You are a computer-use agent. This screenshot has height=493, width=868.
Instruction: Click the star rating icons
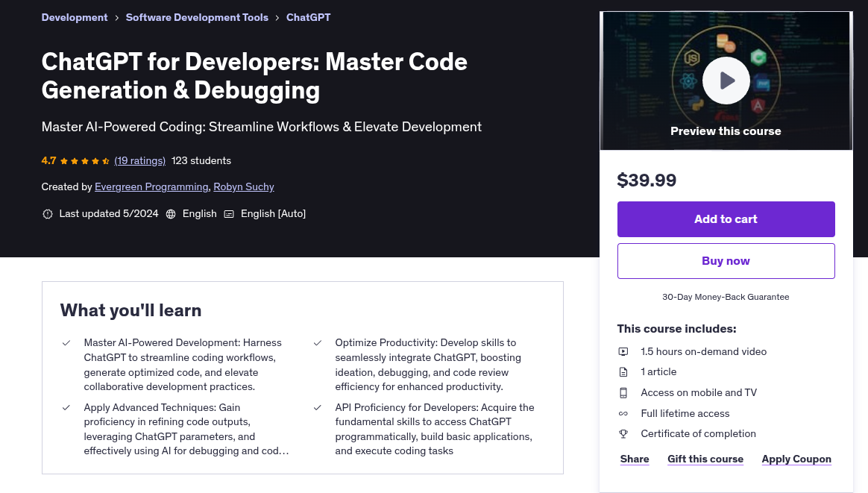pyautogui.click(x=85, y=161)
